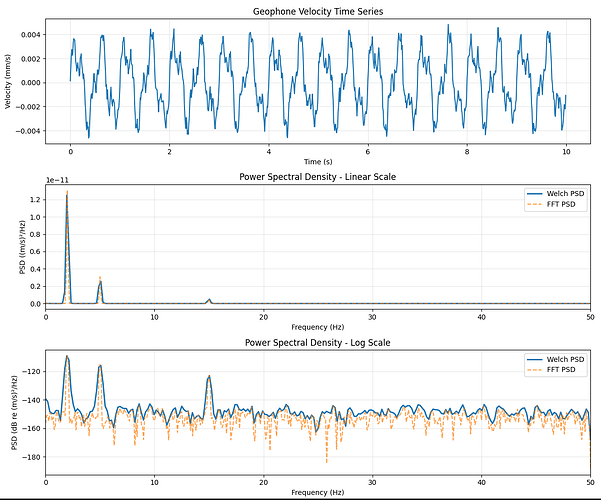Click the small 15 Hz peak in linear plot

[209, 299]
